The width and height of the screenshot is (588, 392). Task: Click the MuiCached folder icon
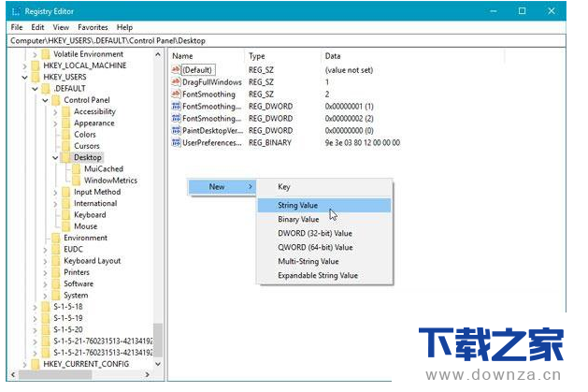[76, 168]
